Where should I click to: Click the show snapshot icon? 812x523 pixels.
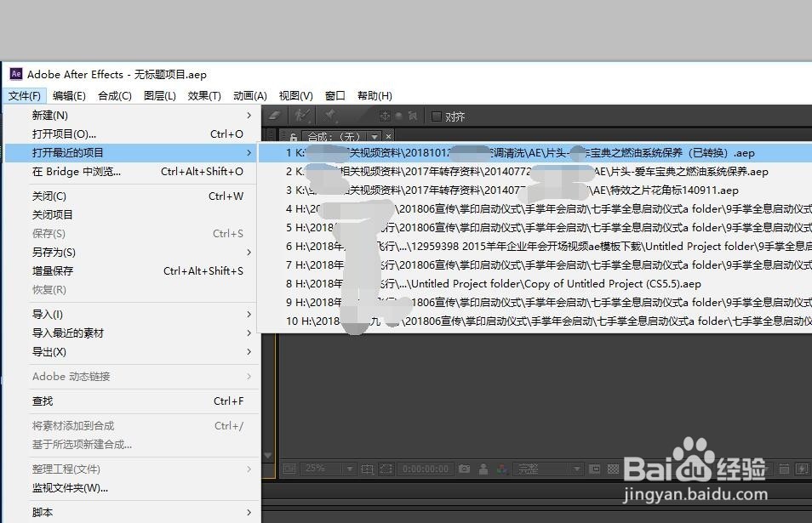(x=483, y=469)
